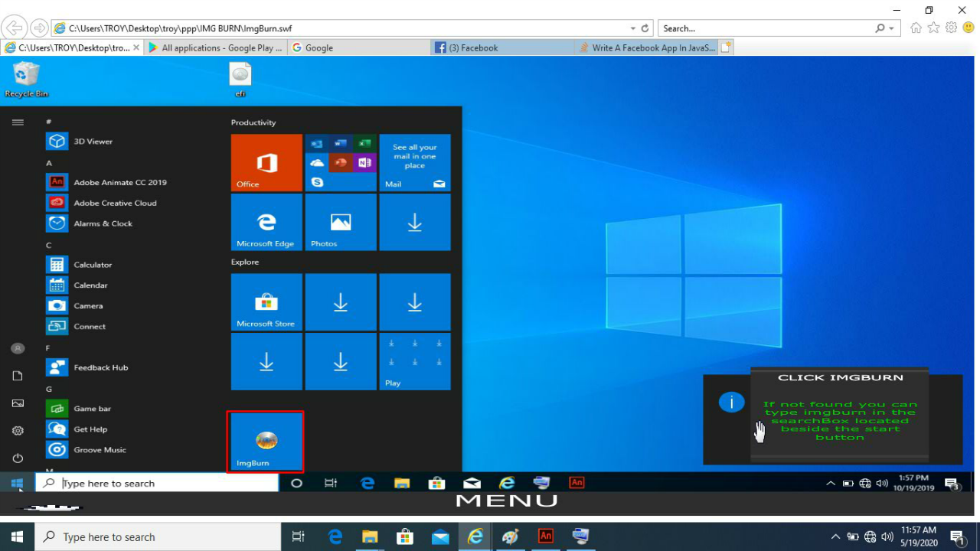The width and height of the screenshot is (980, 551).
Task: Click the blue info icon in the hint box
Action: click(x=731, y=402)
